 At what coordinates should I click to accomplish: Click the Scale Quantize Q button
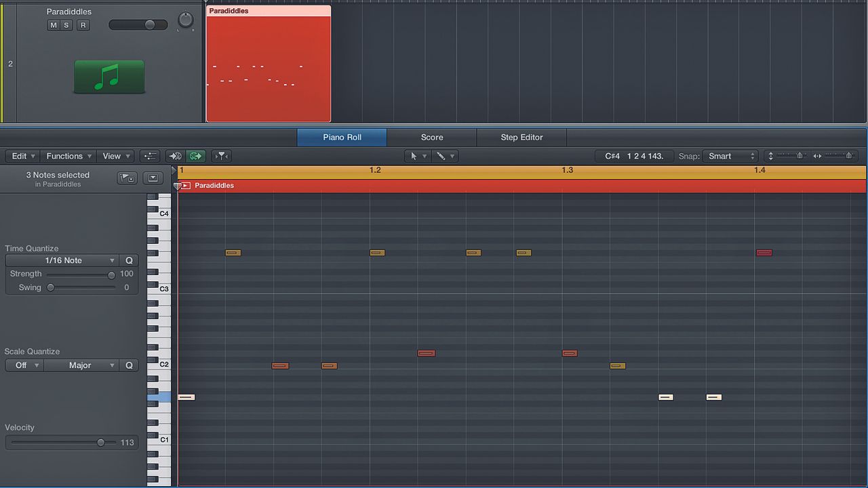click(129, 365)
